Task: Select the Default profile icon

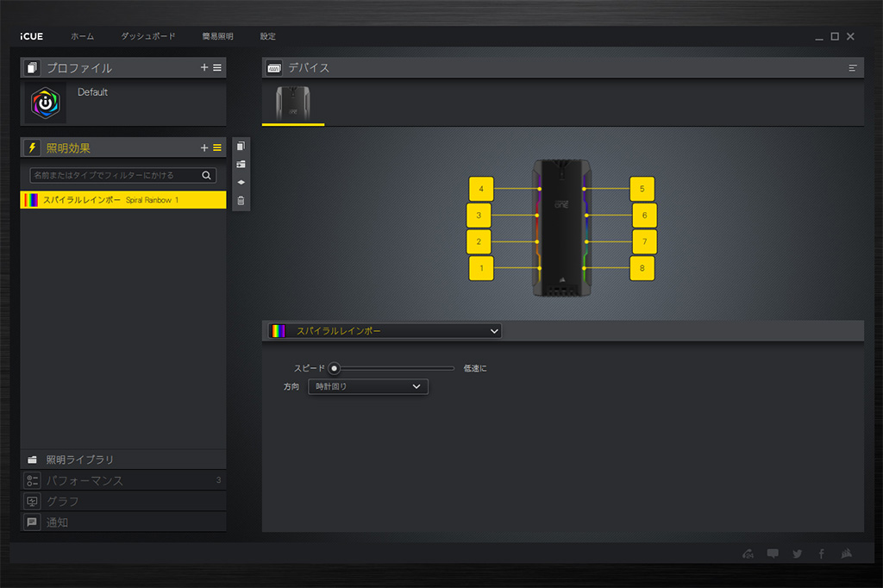Action: 46,103
